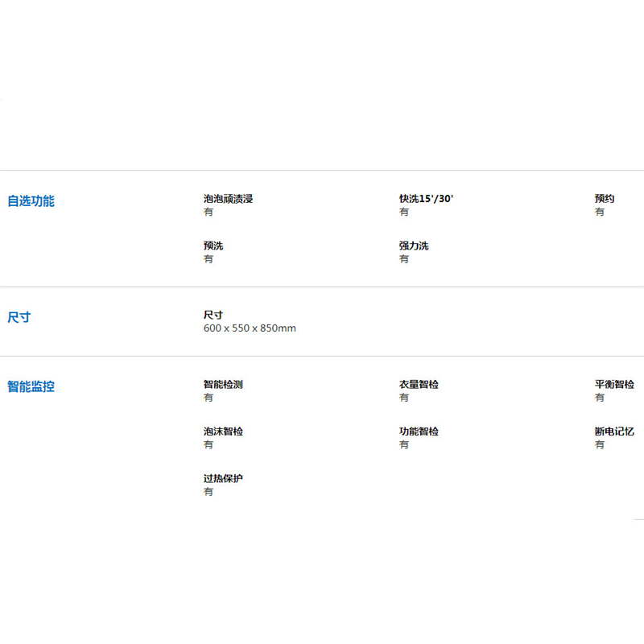The image size is (644, 644).
Task: Click the 有 value under 智能检测
Action: click(x=208, y=398)
